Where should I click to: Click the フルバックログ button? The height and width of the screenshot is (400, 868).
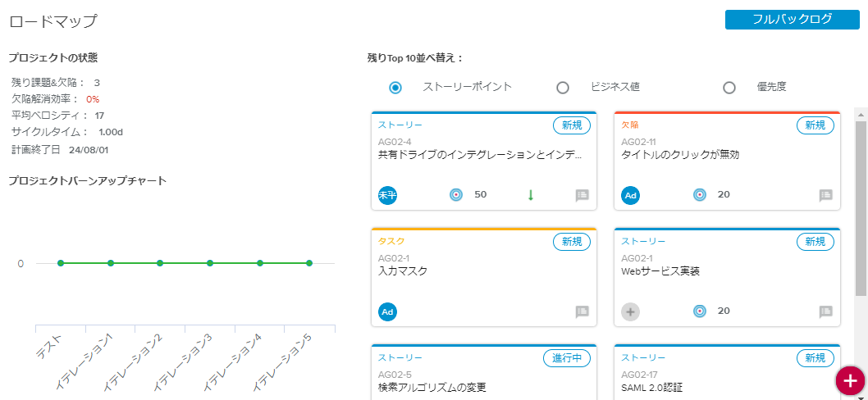click(792, 20)
